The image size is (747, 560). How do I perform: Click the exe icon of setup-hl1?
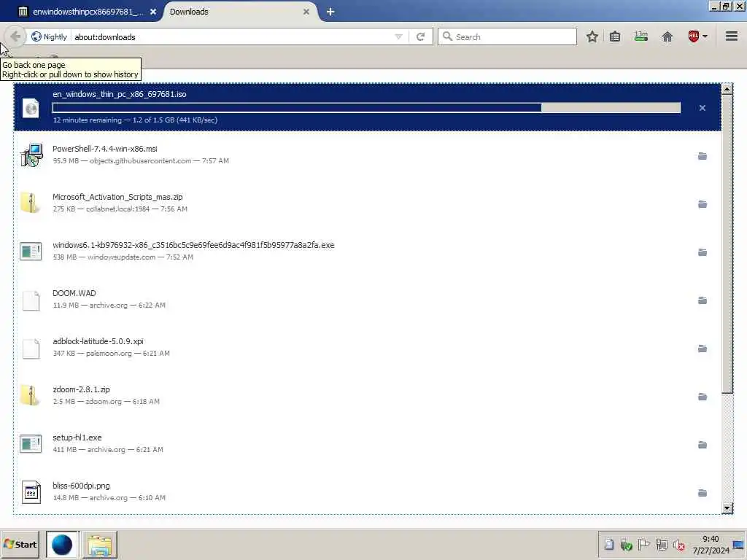pos(31,444)
